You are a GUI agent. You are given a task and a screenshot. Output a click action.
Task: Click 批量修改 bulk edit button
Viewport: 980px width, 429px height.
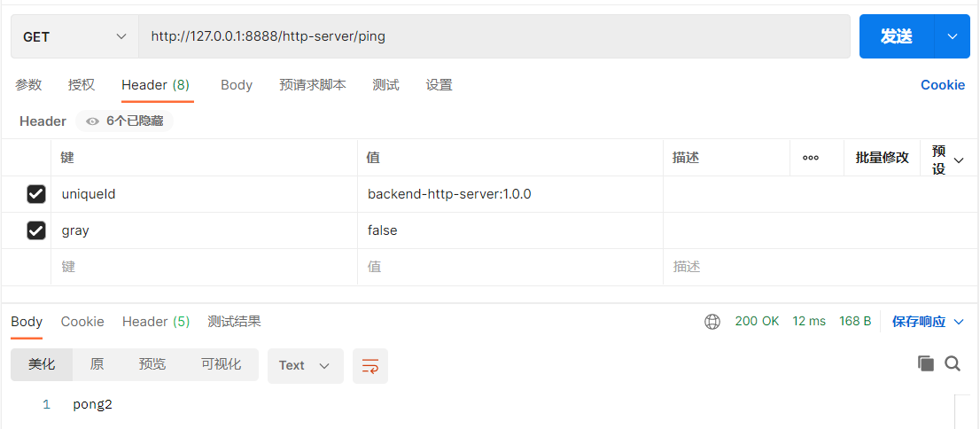[x=882, y=158]
